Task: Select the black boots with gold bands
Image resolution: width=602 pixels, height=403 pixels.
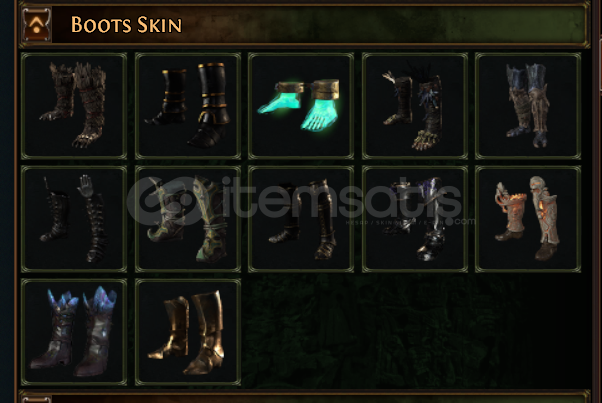Action: [188, 106]
